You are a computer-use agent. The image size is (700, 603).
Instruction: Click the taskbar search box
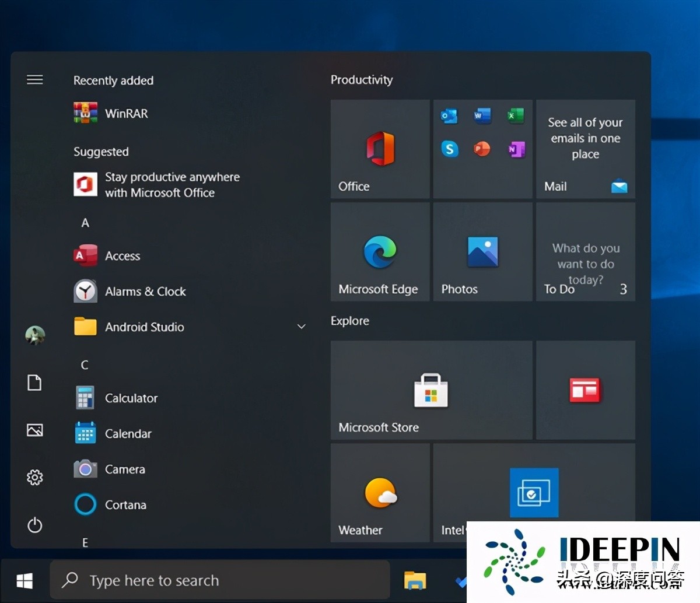click(x=219, y=580)
